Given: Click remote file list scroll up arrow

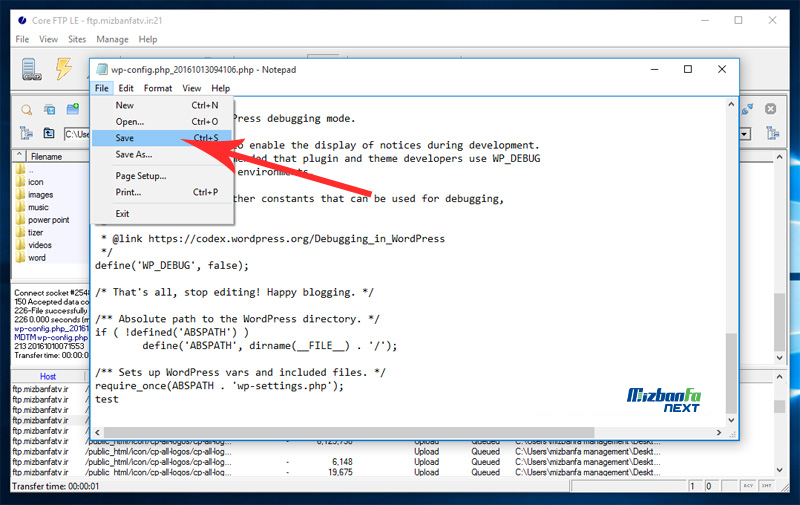Looking at the screenshot, I should coord(779,157).
